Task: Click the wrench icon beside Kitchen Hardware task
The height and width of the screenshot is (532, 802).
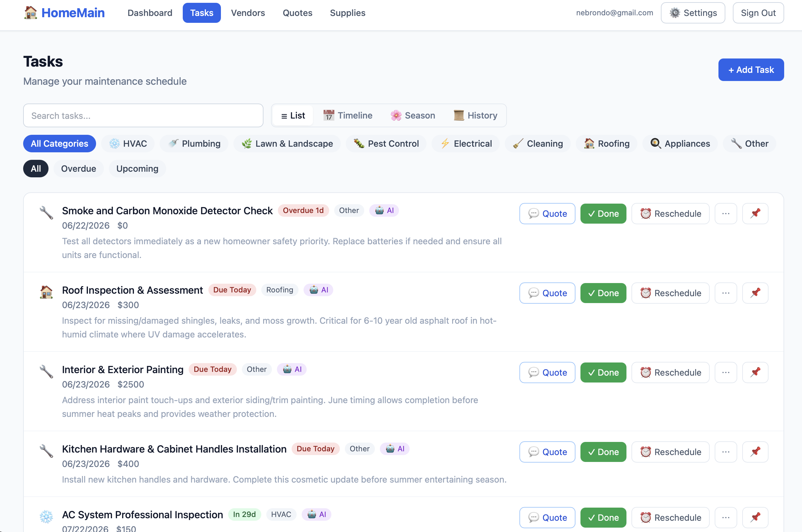Action: [x=46, y=451]
